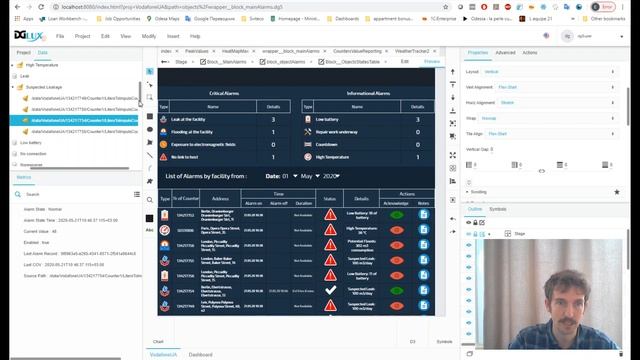
Task: Switch to Preview mode
Action: pyautogui.click(x=432, y=61)
